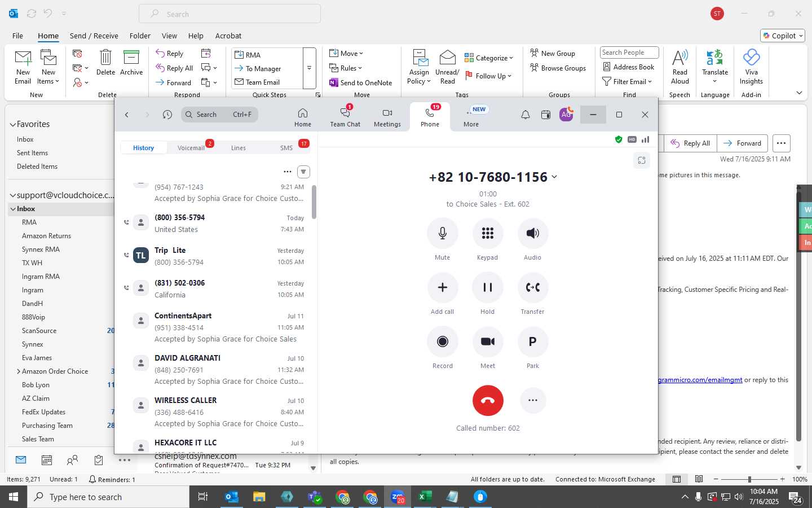Put the call on Hold
Viewport: 812px width, 508px height.
(x=487, y=287)
